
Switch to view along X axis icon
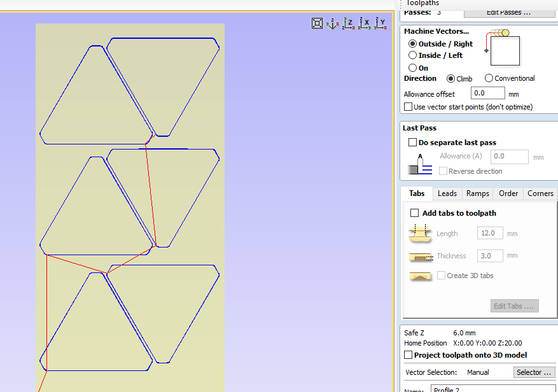pos(365,24)
